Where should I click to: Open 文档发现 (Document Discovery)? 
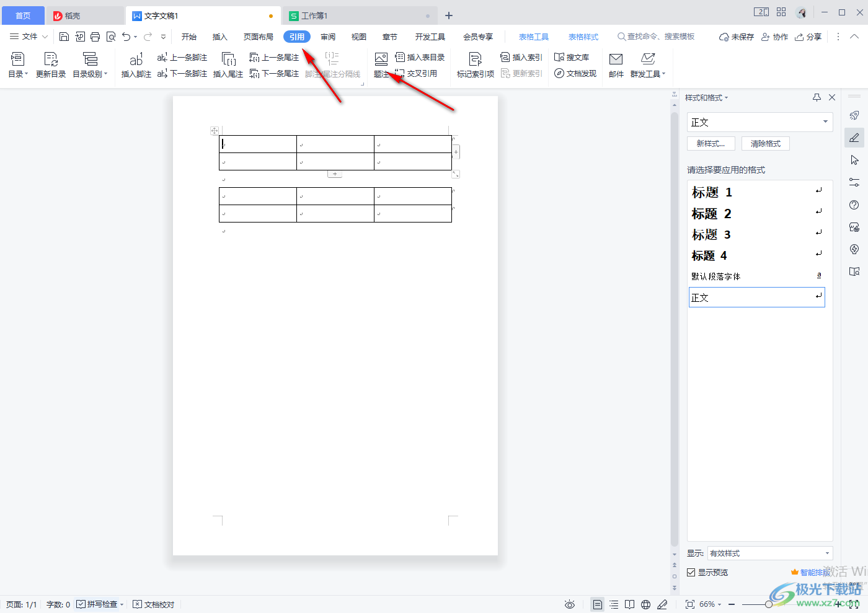click(x=575, y=74)
